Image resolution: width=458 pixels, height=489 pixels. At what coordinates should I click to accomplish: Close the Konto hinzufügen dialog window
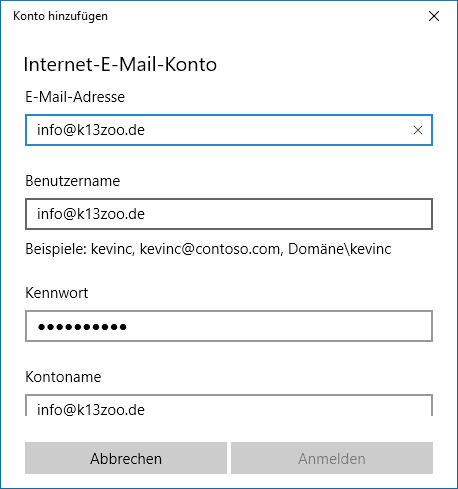pyautogui.click(x=434, y=16)
